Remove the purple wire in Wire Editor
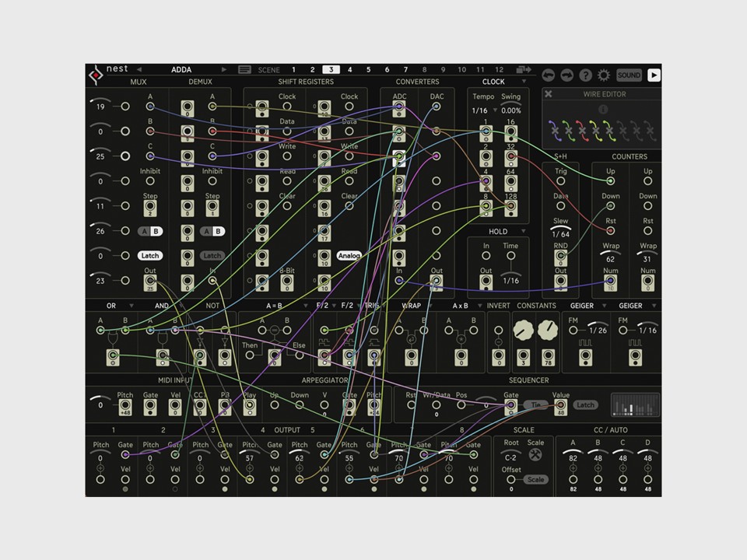The image size is (747, 560). 554,131
